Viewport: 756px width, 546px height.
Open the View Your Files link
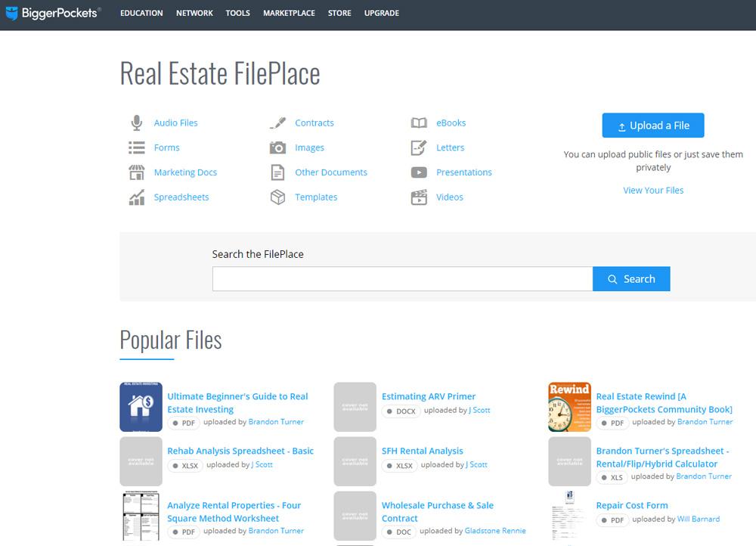coord(653,190)
